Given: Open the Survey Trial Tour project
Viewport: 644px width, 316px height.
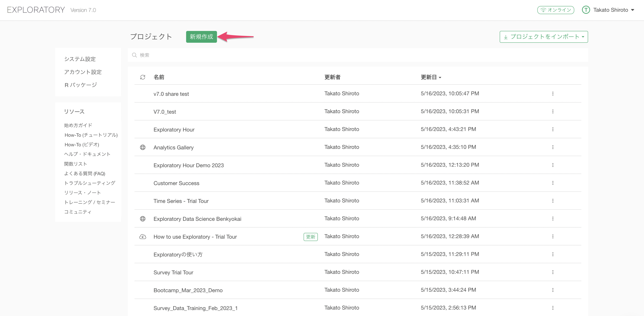Looking at the screenshot, I should (173, 272).
